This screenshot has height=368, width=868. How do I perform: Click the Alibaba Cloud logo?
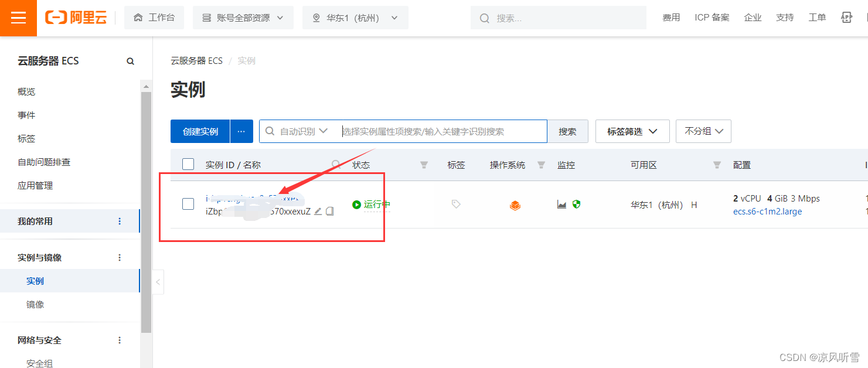[76, 18]
